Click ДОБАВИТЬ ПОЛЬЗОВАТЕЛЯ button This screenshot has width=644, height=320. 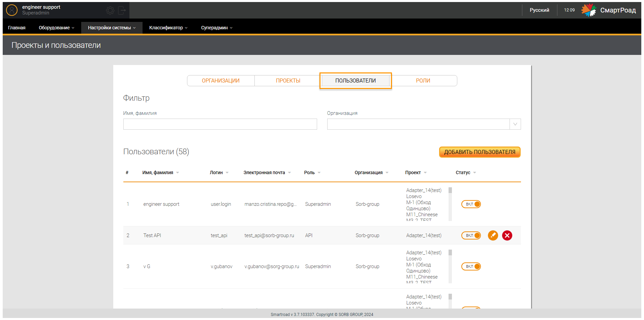tap(480, 152)
